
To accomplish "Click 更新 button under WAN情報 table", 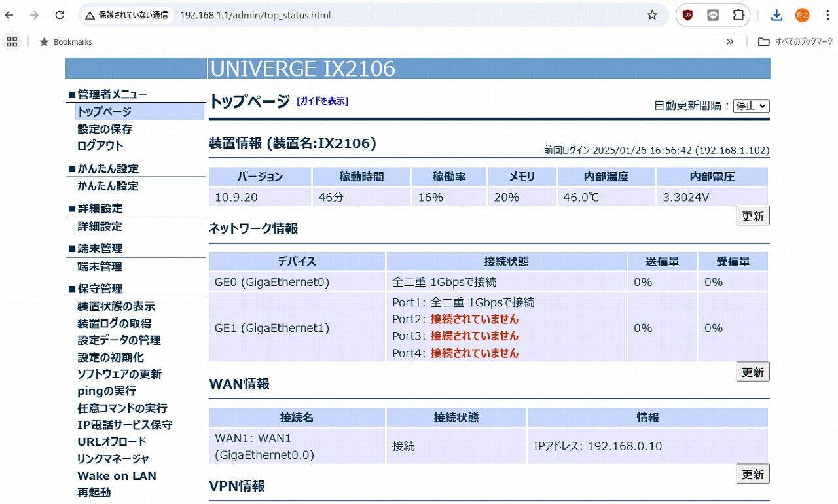I will [x=753, y=474].
